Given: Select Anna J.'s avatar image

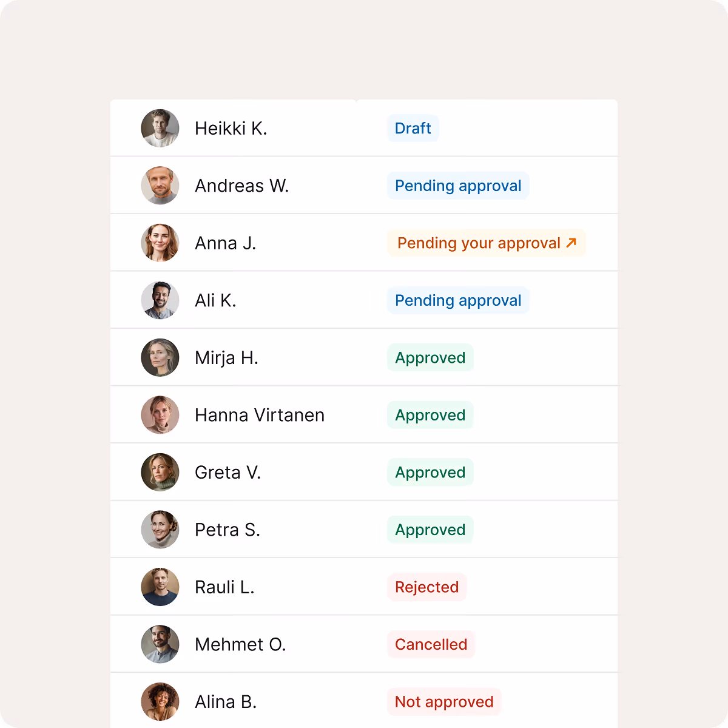Looking at the screenshot, I should click(x=160, y=243).
